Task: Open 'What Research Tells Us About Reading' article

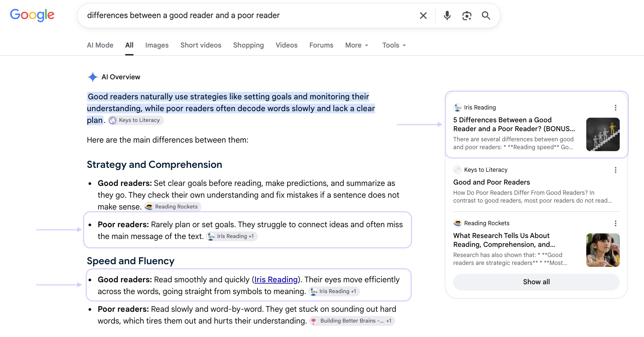Action: tap(504, 240)
